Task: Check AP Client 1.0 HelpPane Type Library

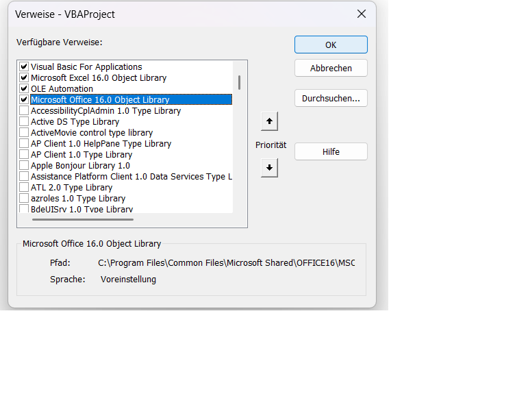Action: coord(24,143)
